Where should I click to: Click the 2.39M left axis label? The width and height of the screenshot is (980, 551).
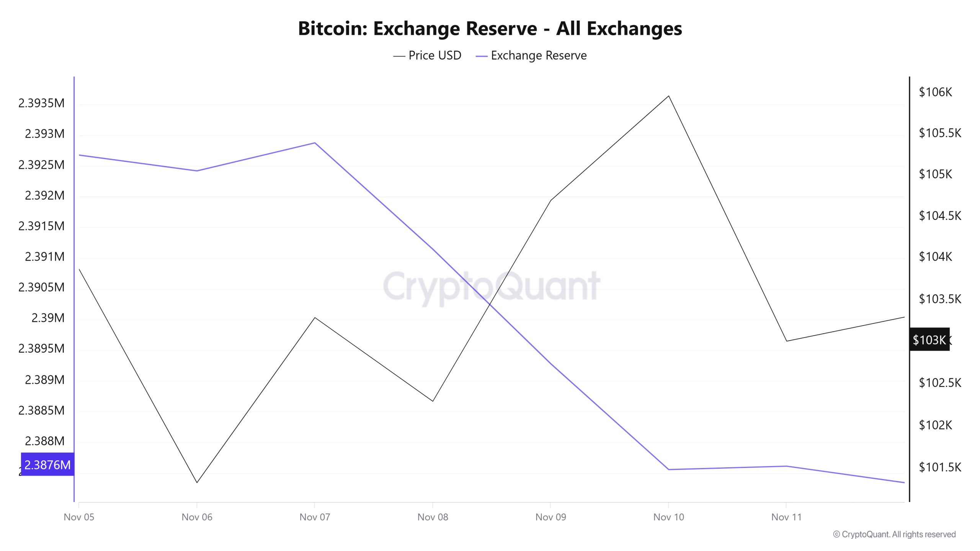pyautogui.click(x=48, y=318)
